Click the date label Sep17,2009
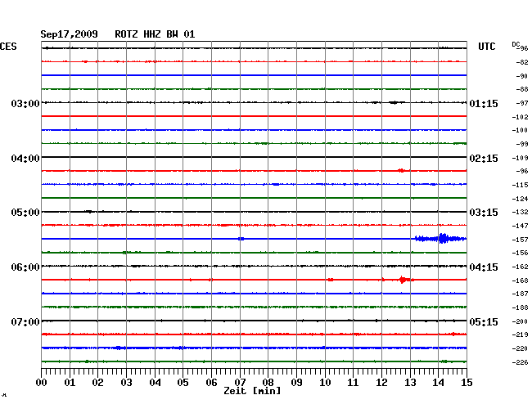 coord(70,34)
